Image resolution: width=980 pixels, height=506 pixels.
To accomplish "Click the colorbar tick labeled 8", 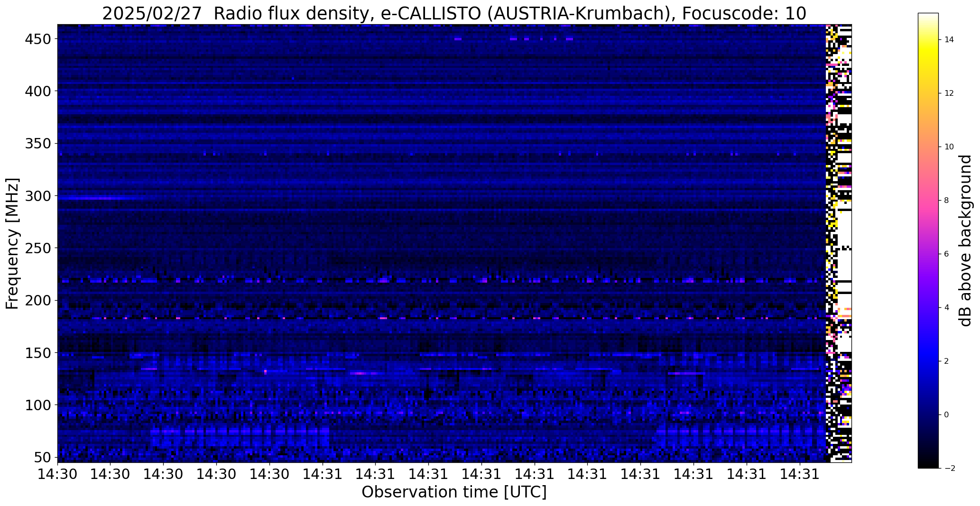I will (946, 201).
